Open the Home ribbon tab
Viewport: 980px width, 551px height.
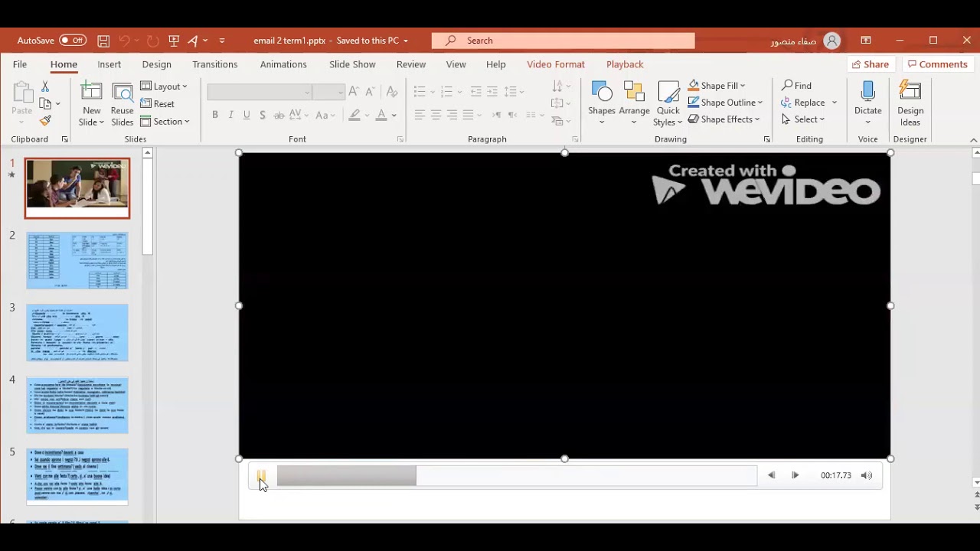(64, 64)
